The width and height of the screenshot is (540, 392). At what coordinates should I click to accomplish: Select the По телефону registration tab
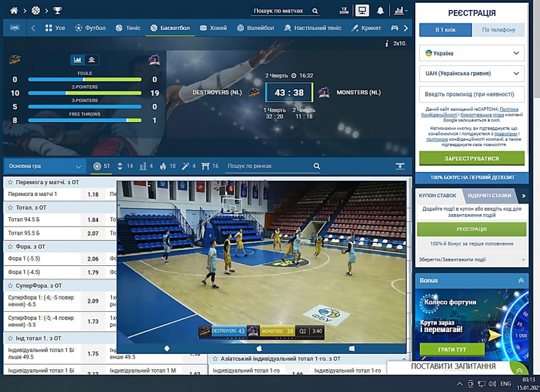[498, 30]
